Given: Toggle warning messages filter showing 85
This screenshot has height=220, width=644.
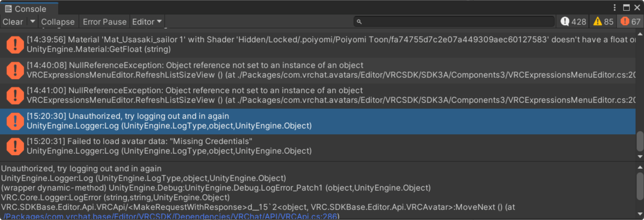Looking at the screenshot, I should tap(603, 22).
